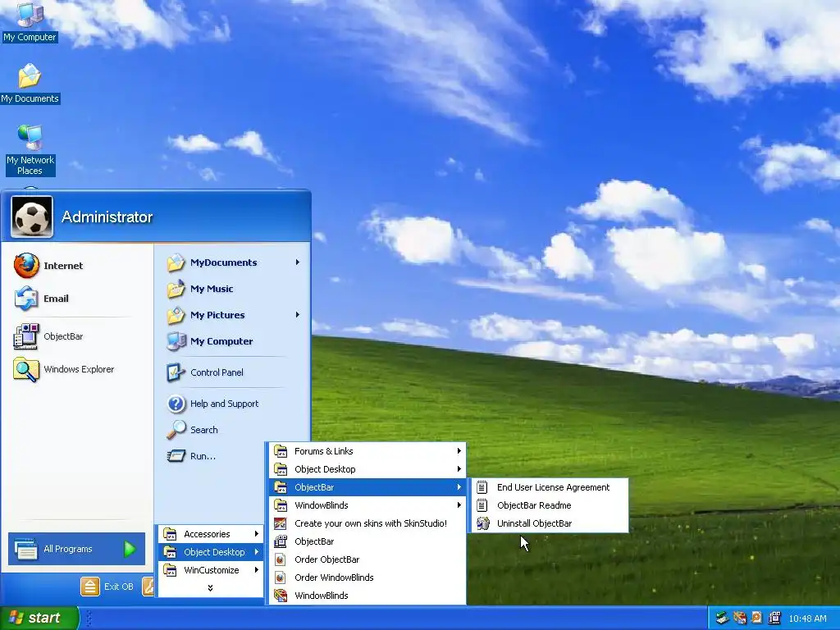Open My Network Places desktop icon
Viewport: 840px width, 630px height.
30,150
